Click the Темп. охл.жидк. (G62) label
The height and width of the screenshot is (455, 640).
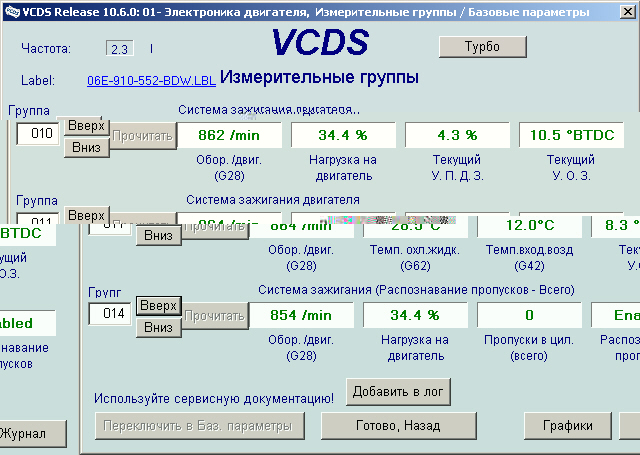click(x=415, y=258)
